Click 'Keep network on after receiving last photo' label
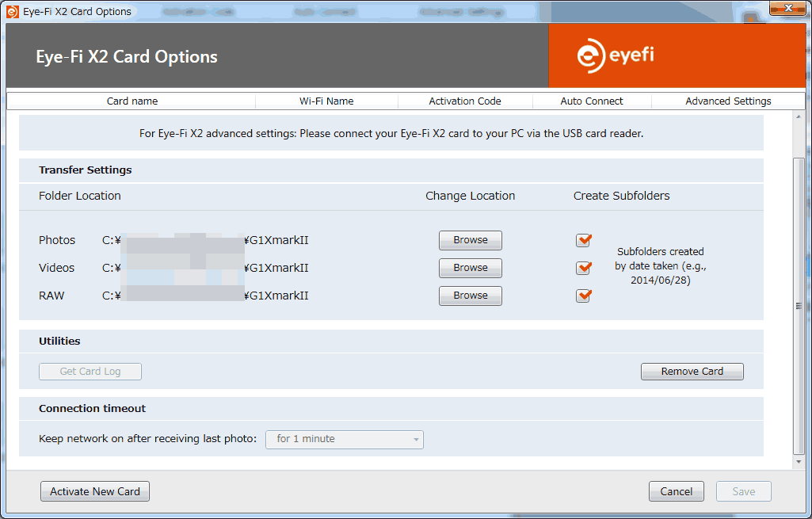Screen dimensions: 812x519 coord(147,439)
